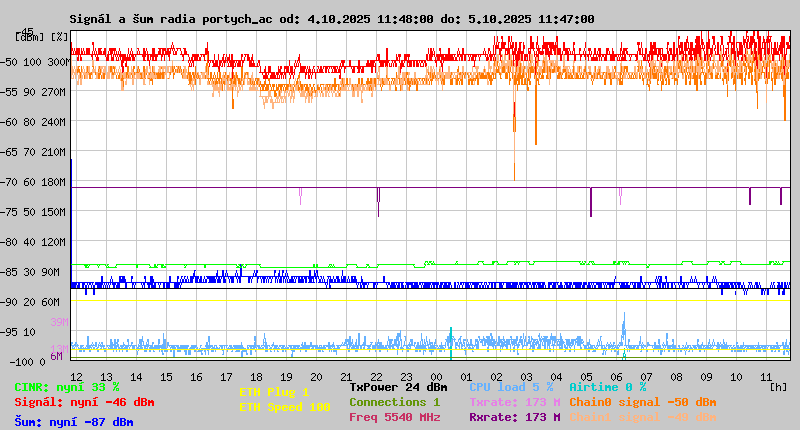Click the hour '11' x-axis tick label
800x430 pixels.
pyautogui.click(x=766, y=377)
